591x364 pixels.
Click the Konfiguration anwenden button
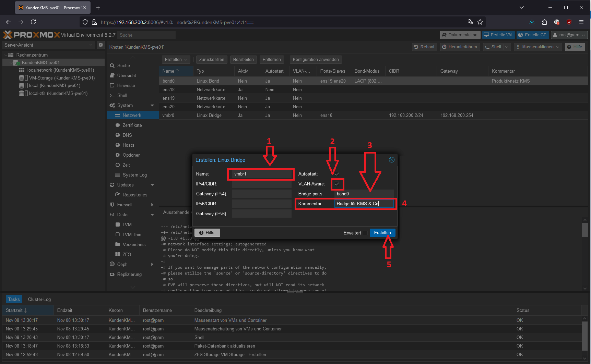pos(316,60)
